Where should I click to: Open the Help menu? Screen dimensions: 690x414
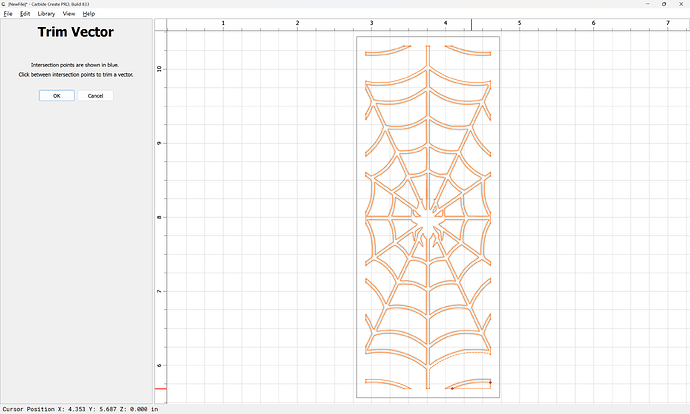[89, 14]
